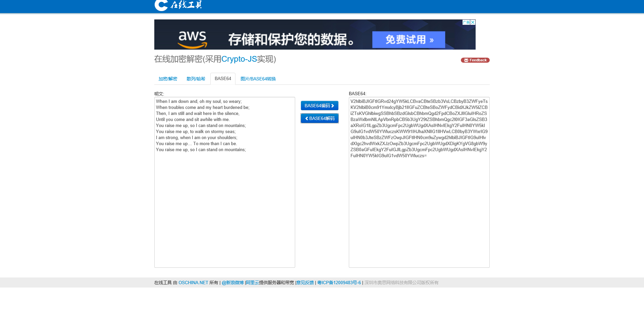Click the BASE64 label above output box
The width and height of the screenshot is (644, 310).
[x=358, y=94]
